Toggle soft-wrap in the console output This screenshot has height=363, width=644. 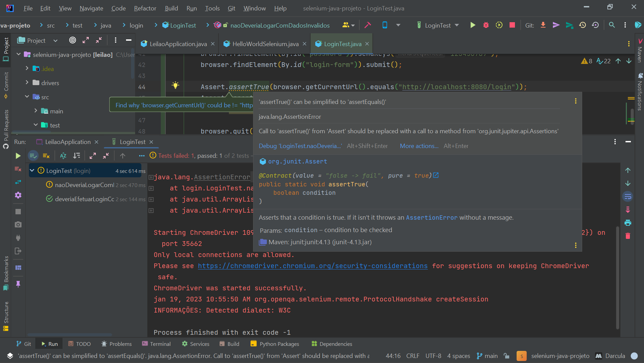point(628,196)
